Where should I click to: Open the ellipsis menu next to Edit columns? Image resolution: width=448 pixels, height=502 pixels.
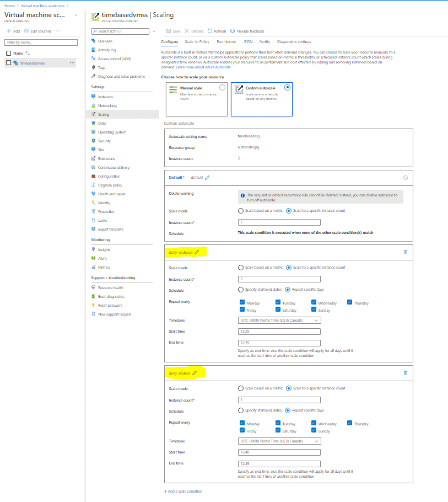pos(58,31)
